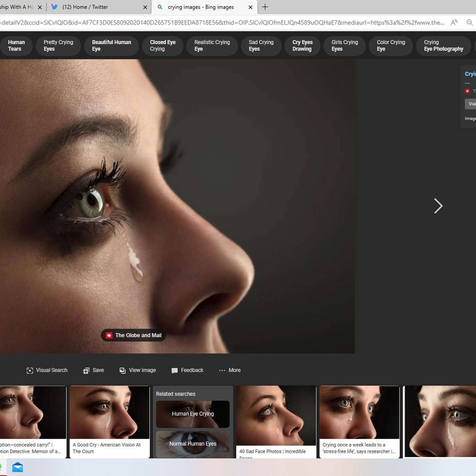This screenshot has width=476, height=476.
Task: Open the More options ellipsis
Action: tap(222, 370)
